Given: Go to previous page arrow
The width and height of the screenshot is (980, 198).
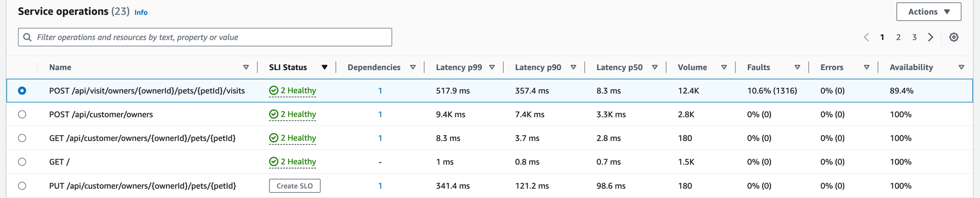Looking at the screenshot, I should coord(866,37).
